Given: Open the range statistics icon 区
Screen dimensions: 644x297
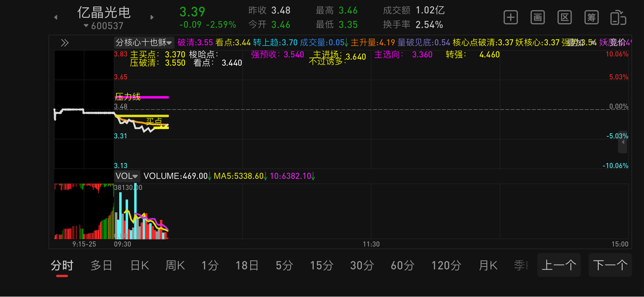Looking at the screenshot, I should (565, 17).
